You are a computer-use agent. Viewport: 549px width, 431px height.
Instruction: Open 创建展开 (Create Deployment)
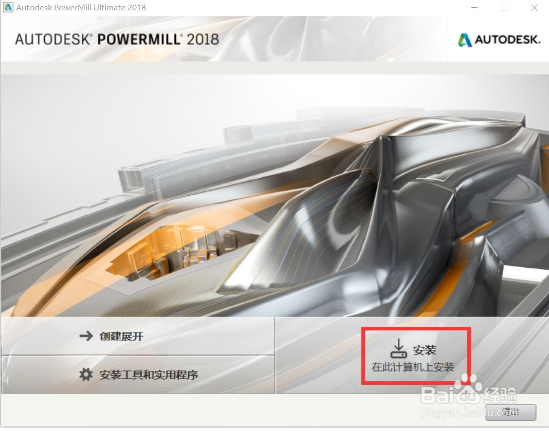[138, 336]
